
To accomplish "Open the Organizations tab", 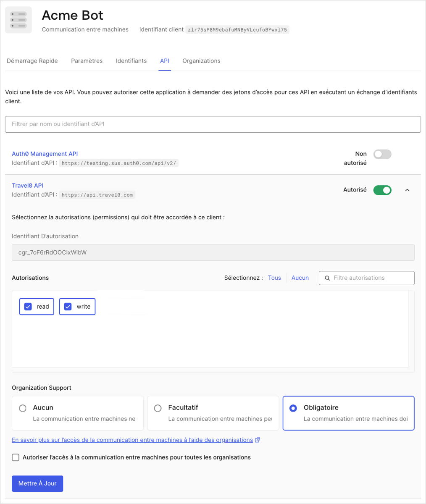I will click(201, 61).
